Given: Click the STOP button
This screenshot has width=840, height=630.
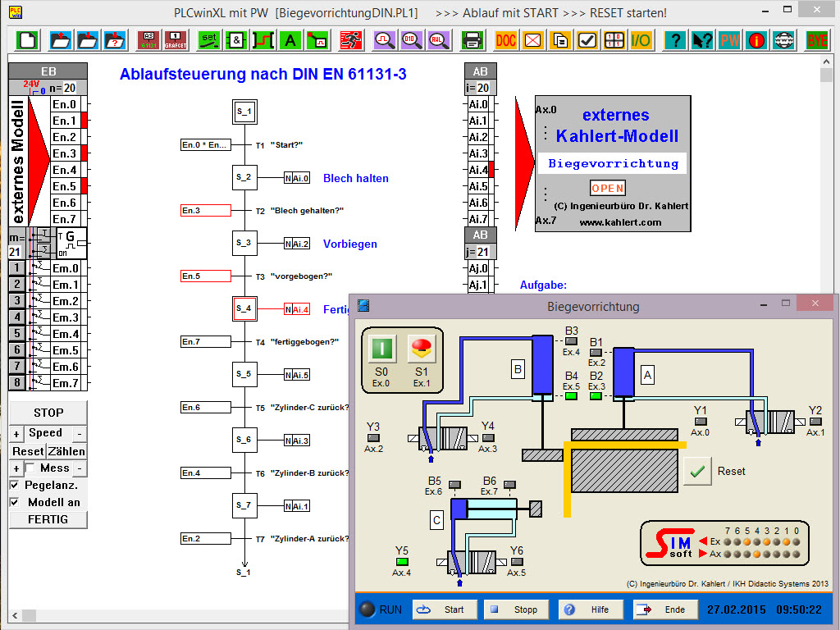Looking at the screenshot, I should point(48,413).
